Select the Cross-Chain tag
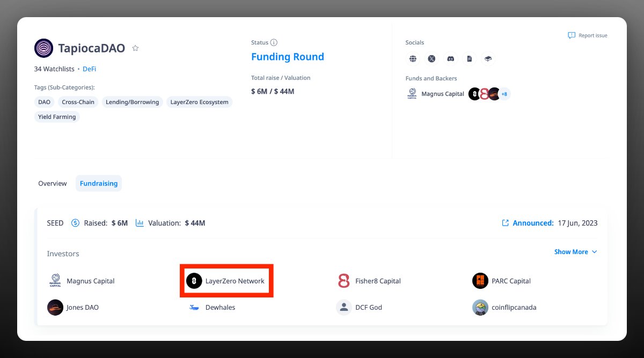 point(78,102)
